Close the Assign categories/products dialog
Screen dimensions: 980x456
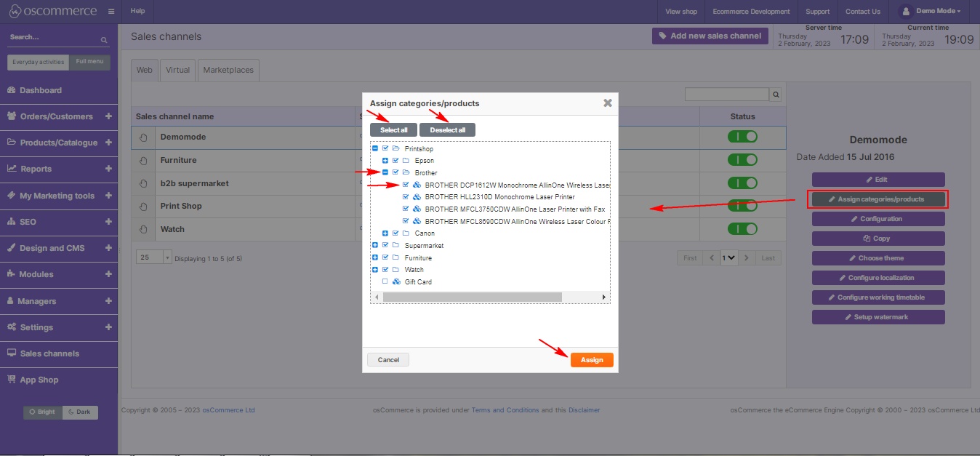pyautogui.click(x=608, y=103)
